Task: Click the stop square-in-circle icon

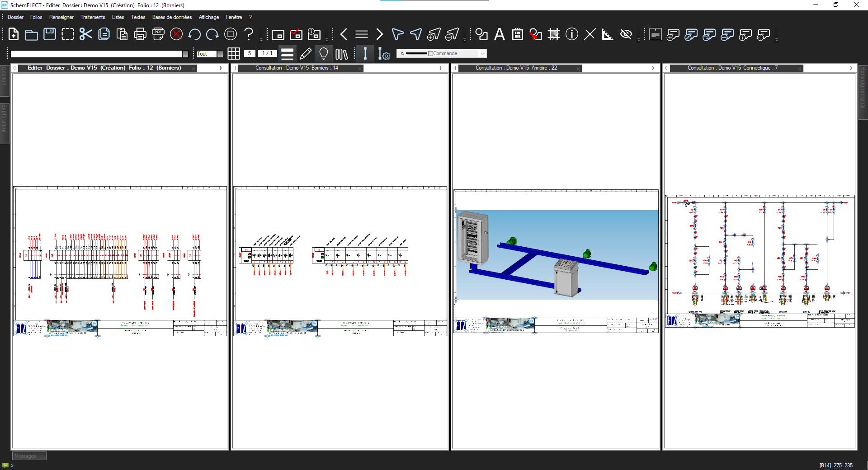Action: (231, 34)
